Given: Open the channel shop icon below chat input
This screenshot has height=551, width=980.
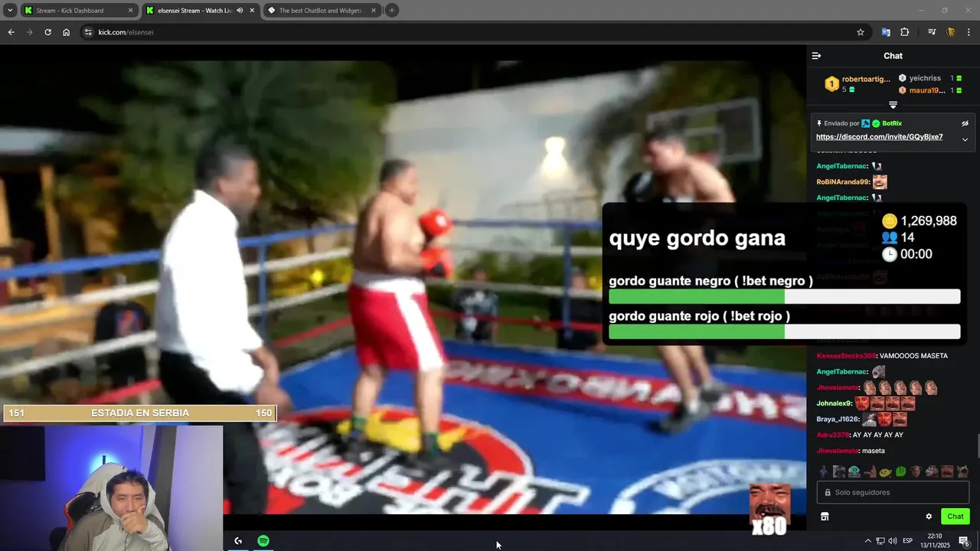Looking at the screenshot, I should (825, 517).
